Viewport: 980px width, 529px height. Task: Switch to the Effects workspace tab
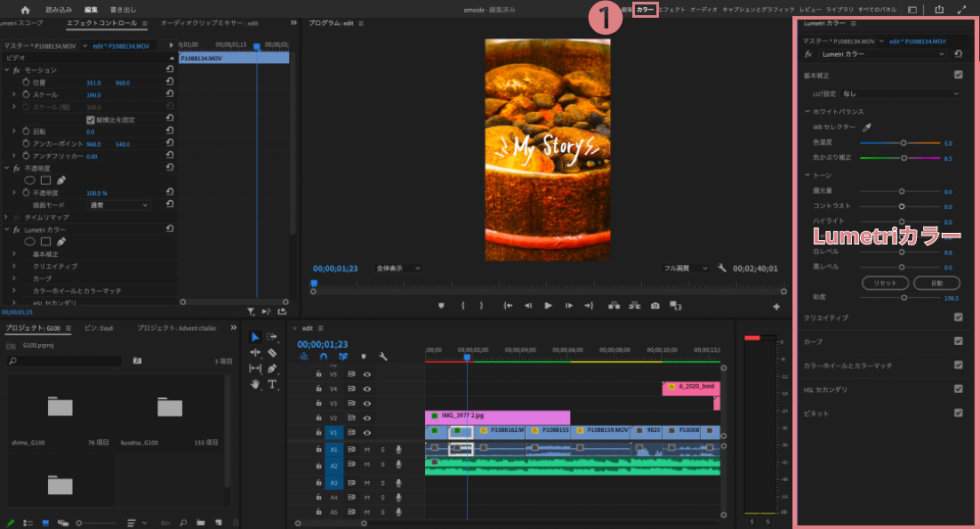click(x=672, y=10)
